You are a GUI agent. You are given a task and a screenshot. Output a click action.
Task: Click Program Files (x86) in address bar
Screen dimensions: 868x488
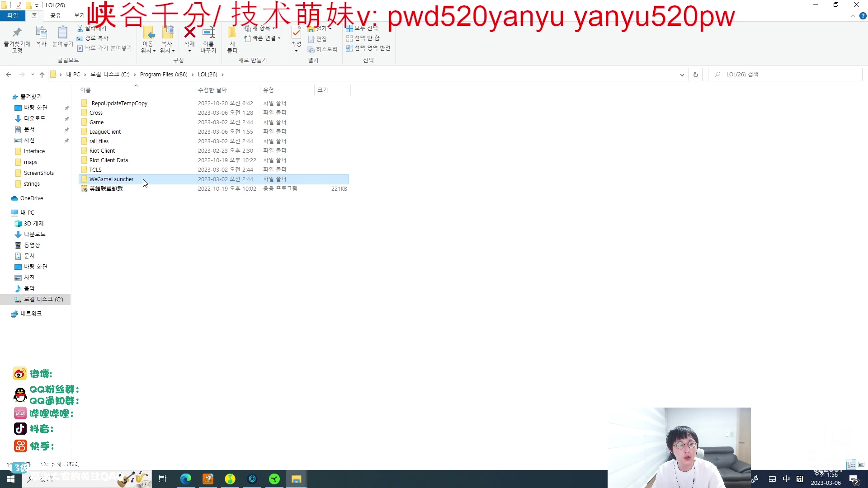click(164, 75)
